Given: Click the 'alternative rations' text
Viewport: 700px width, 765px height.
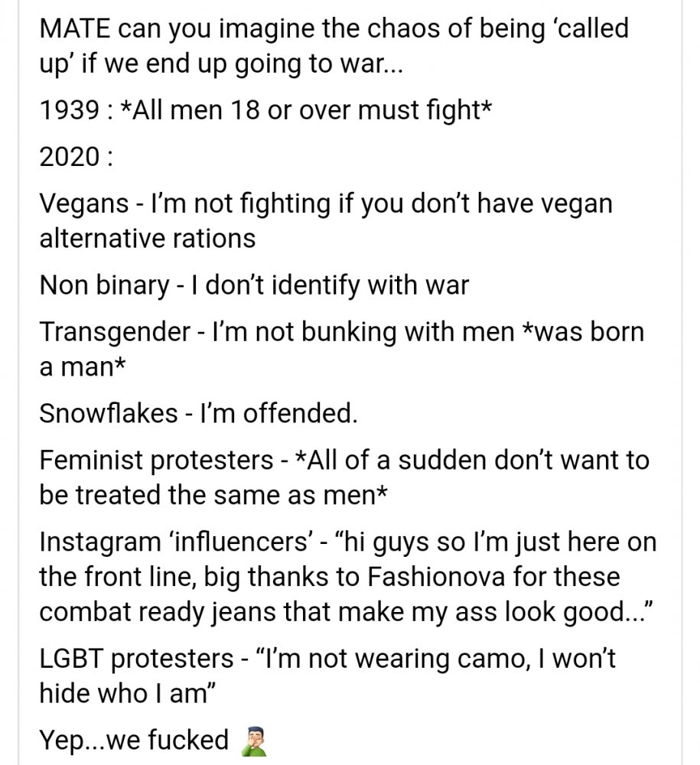Looking at the screenshot, I should tap(148, 239).
